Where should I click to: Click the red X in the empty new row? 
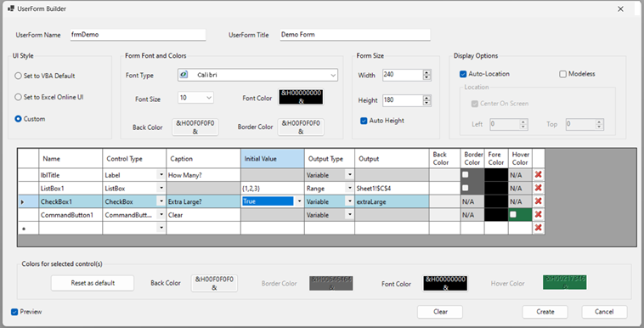click(538, 228)
